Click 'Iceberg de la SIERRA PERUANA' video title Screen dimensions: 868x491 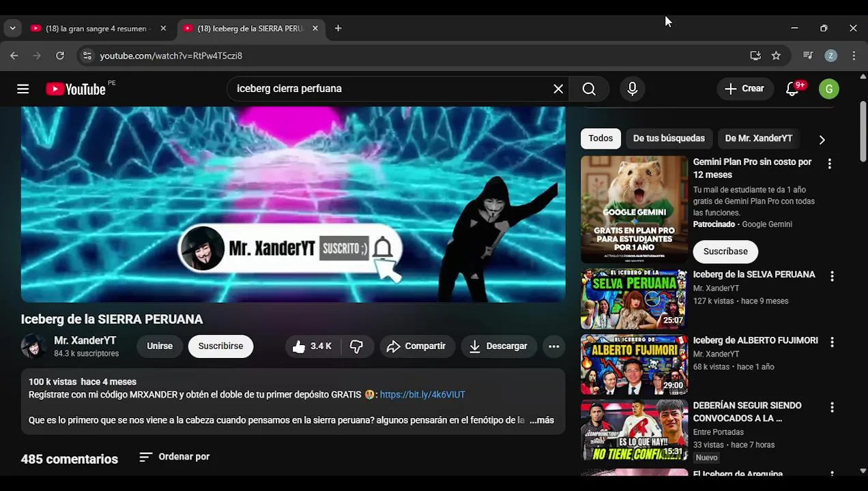point(112,319)
